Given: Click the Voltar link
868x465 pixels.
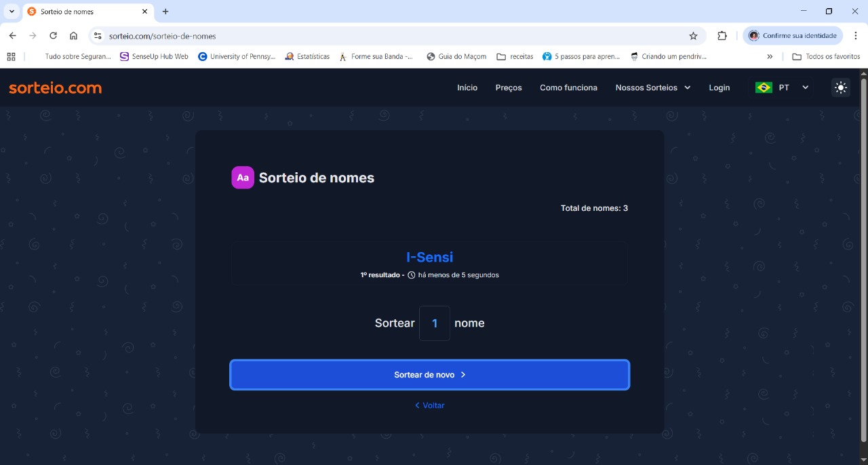Looking at the screenshot, I should click(430, 405).
